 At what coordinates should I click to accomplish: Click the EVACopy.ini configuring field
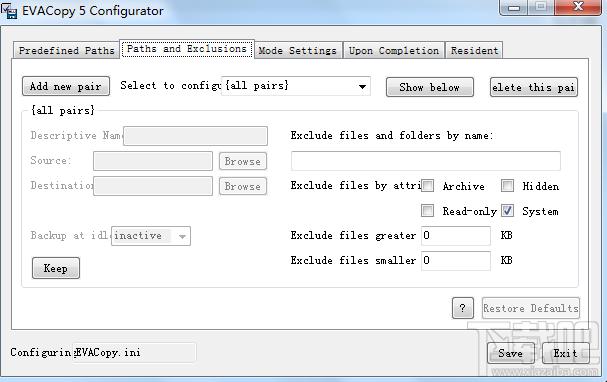pyautogui.click(x=135, y=353)
